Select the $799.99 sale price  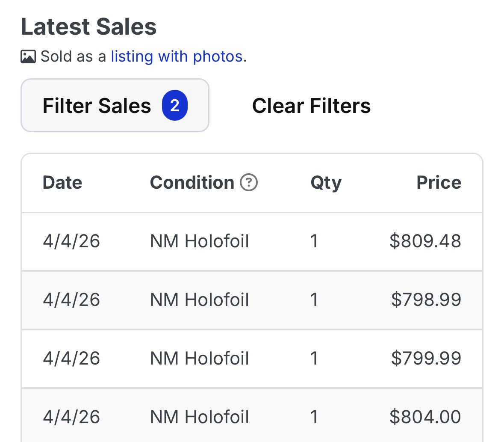(x=426, y=358)
